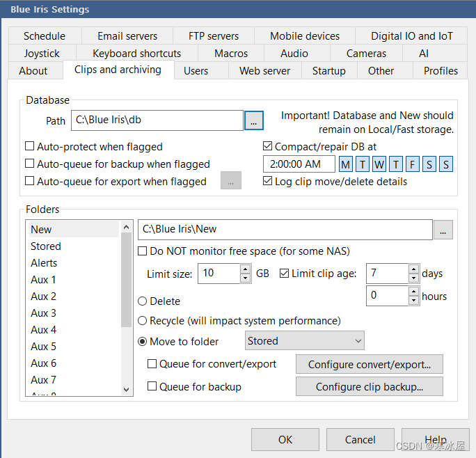Screen dimensions: 476x458
Task: Toggle the Thursday day button
Action: 396,164
